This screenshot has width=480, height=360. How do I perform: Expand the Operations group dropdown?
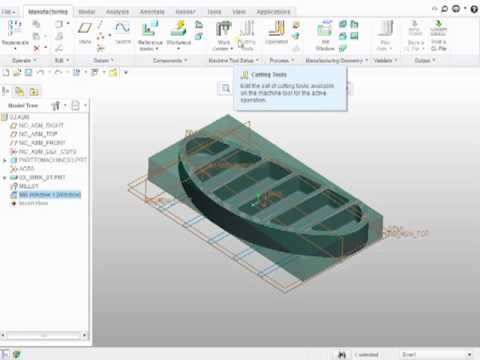24,60
